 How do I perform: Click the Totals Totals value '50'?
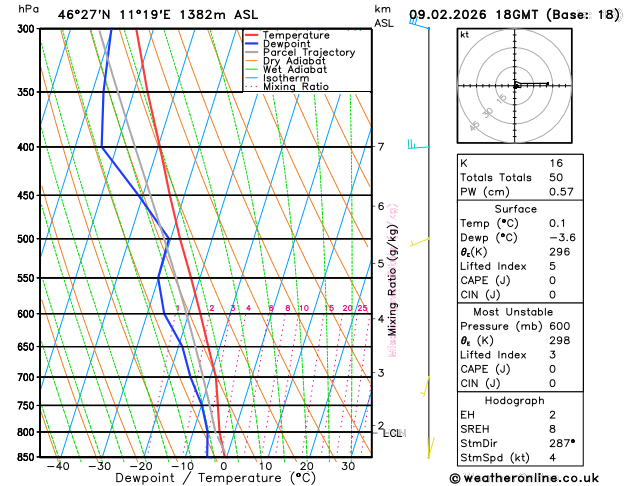[556, 178]
